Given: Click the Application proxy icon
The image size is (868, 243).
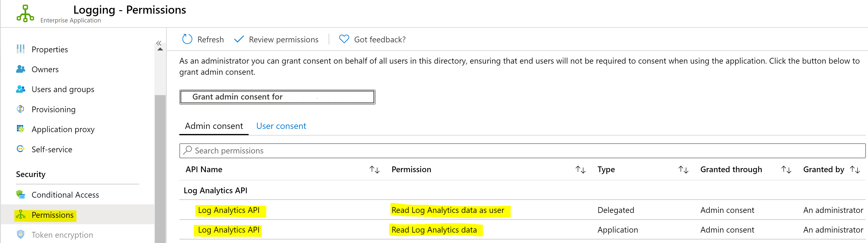Looking at the screenshot, I should [x=21, y=129].
